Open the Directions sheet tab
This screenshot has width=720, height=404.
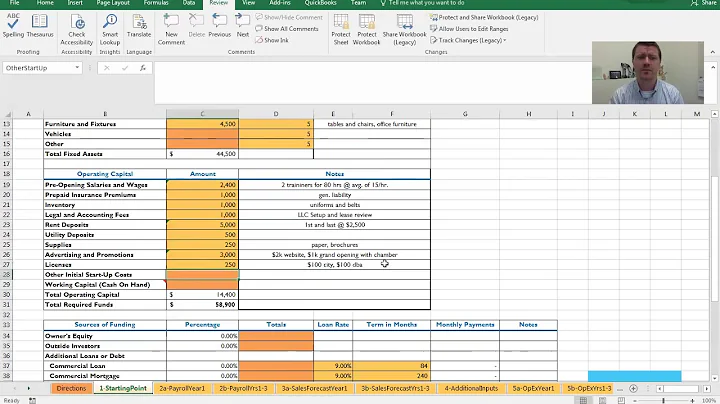click(x=71, y=388)
